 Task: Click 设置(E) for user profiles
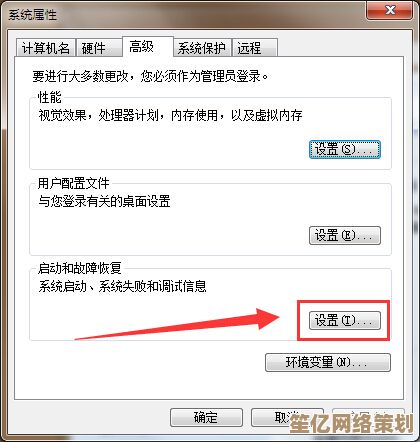(345, 236)
